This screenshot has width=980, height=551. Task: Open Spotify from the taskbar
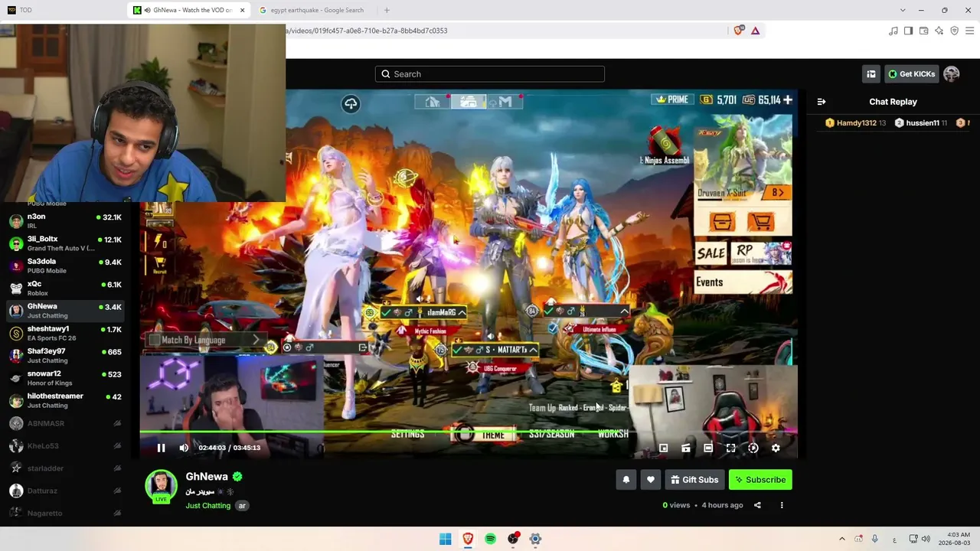click(490, 539)
